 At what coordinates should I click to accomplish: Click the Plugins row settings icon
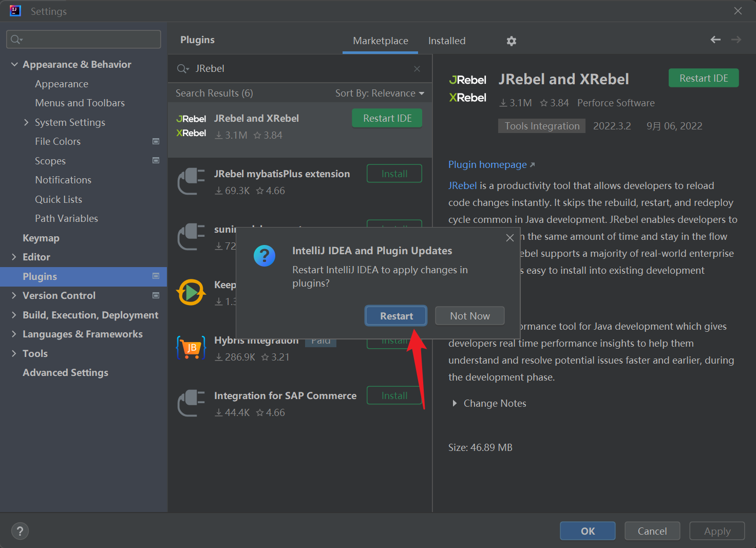click(x=156, y=276)
